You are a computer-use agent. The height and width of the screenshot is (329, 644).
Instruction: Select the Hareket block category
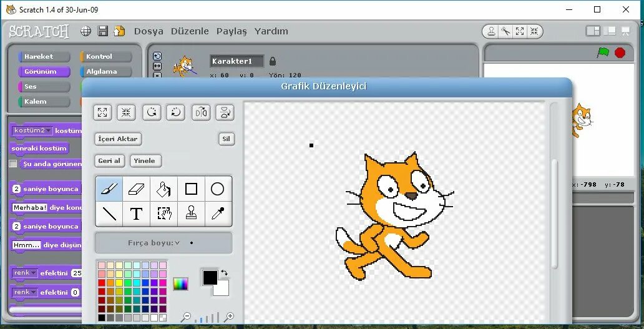(x=44, y=57)
